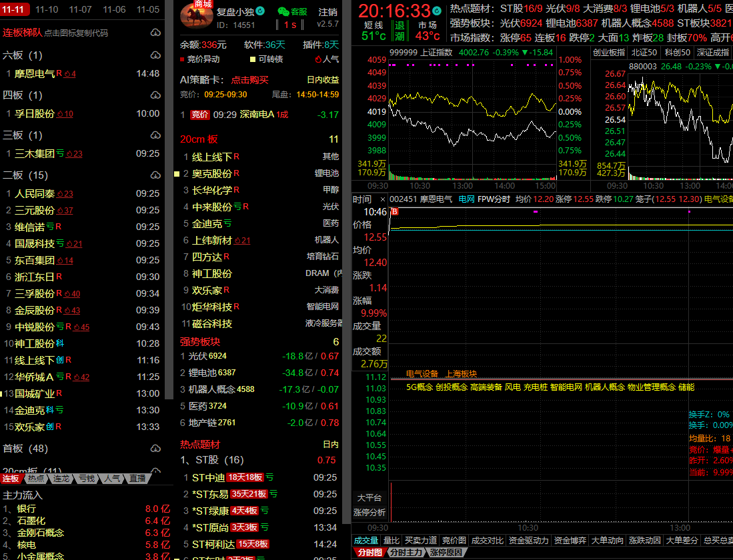The height and width of the screenshot is (560, 733).
Task: Click the flame popularity icon beside 摩恩电气
Action: 69,74
